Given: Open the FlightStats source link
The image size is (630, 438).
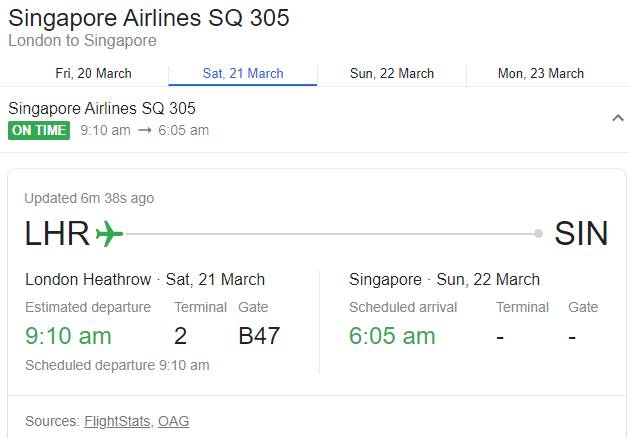Looking at the screenshot, I should point(118,421).
